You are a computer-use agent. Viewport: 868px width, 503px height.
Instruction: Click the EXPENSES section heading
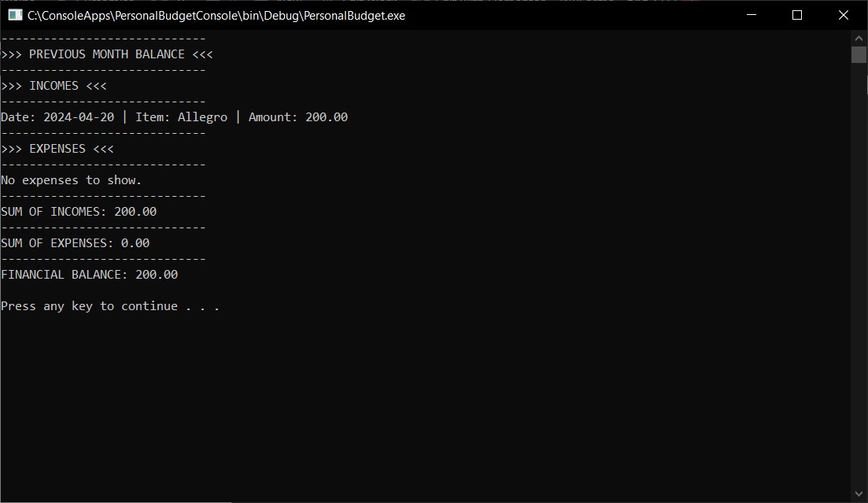coord(57,149)
